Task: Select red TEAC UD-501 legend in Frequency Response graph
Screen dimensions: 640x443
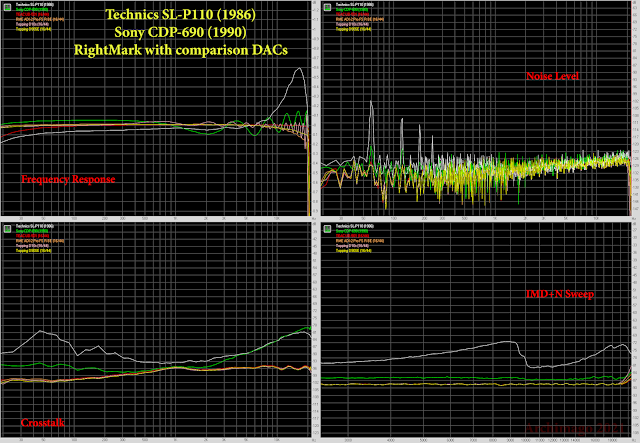Action: pyautogui.click(x=32, y=14)
